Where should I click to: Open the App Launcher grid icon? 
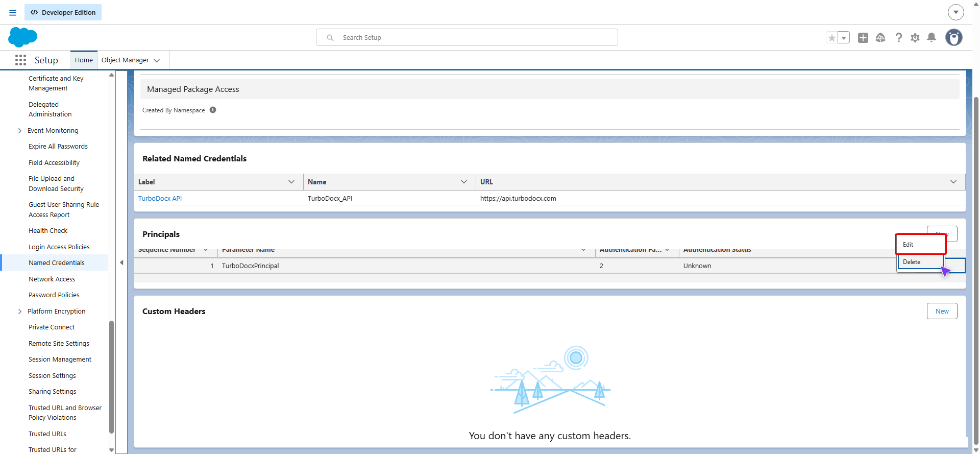coord(20,60)
